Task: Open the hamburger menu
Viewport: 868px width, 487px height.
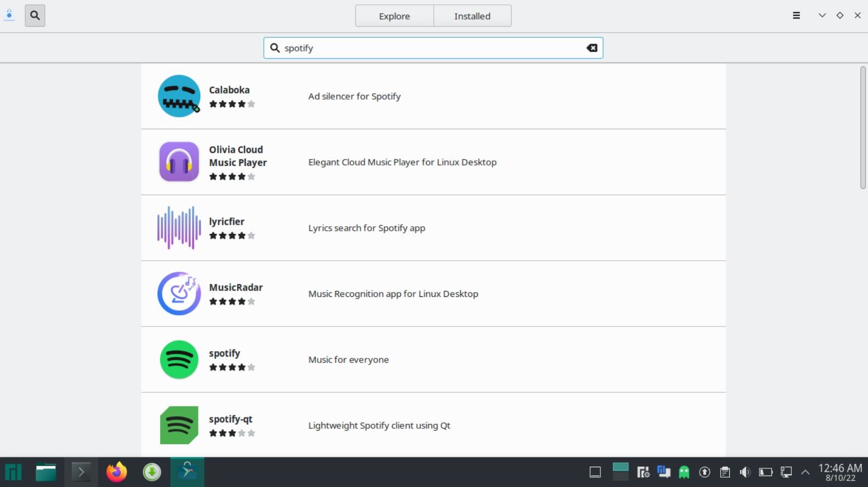Action: tap(796, 15)
